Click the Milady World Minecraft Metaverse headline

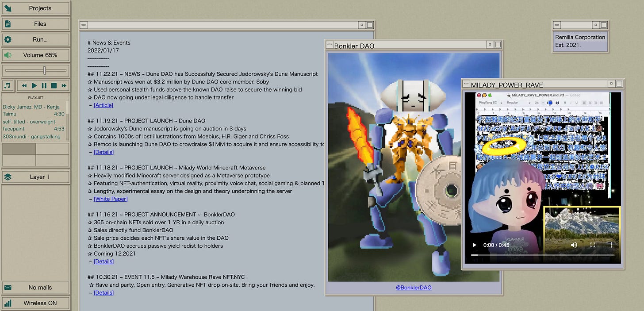pos(176,168)
